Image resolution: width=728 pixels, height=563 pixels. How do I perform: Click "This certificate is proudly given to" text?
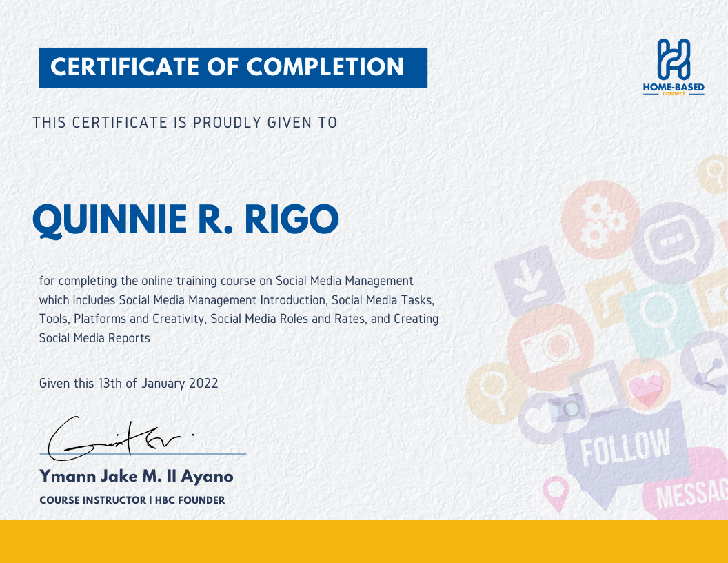tap(185, 123)
